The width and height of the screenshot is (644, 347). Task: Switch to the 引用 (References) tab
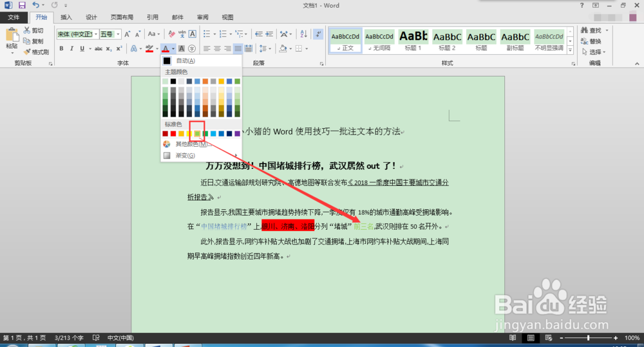pyautogui.click(x=153, y=17)
